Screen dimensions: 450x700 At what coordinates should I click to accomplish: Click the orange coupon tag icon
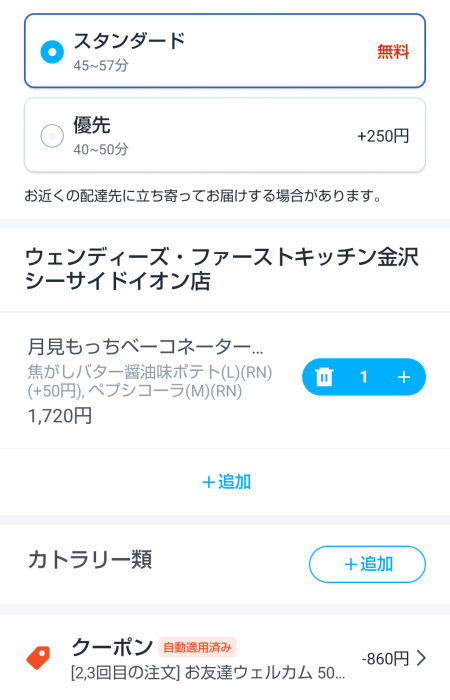[x=38, y=658]
